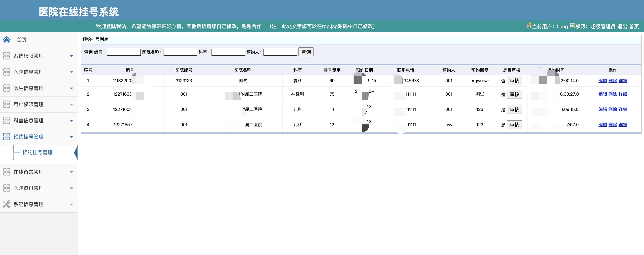Click the 在线留言管理 grid icon
This screenshot has height=255, width=644.
tap(6, 172)
